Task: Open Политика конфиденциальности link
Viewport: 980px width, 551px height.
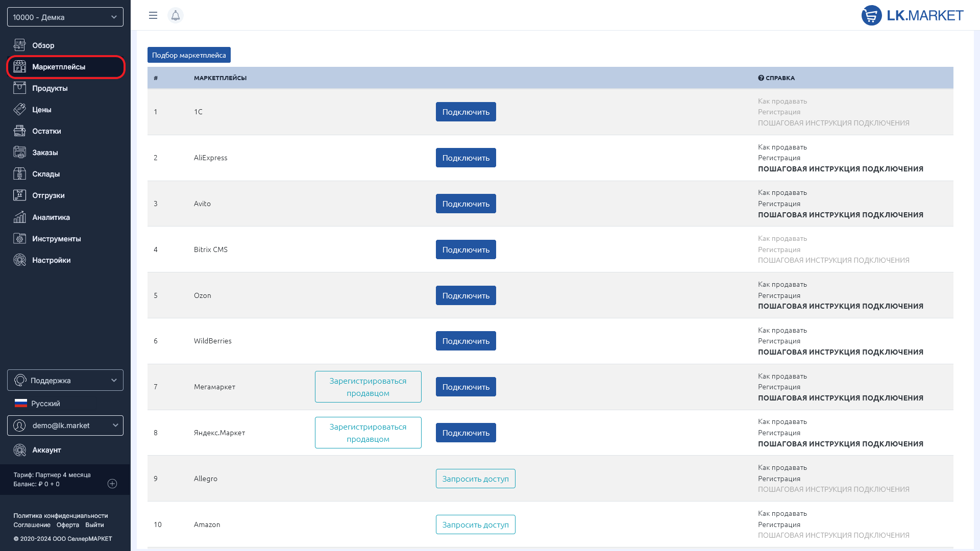Action: (60, 516)
